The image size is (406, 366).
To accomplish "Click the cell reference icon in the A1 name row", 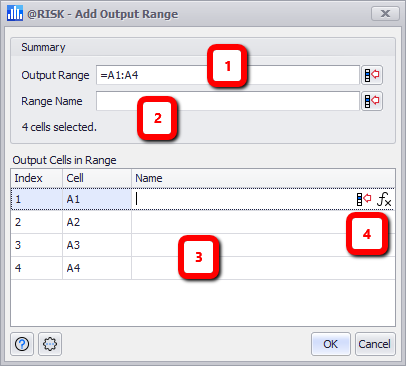I will tap(364, 199).
